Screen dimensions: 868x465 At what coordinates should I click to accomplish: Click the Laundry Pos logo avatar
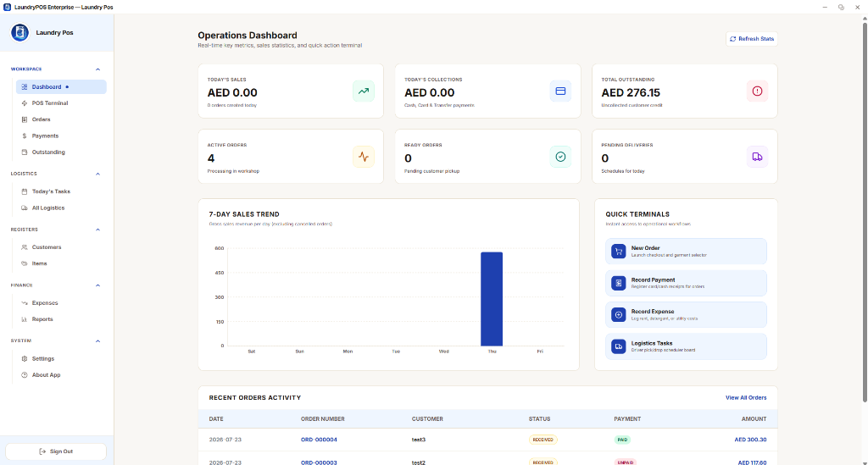click(20, 33)
